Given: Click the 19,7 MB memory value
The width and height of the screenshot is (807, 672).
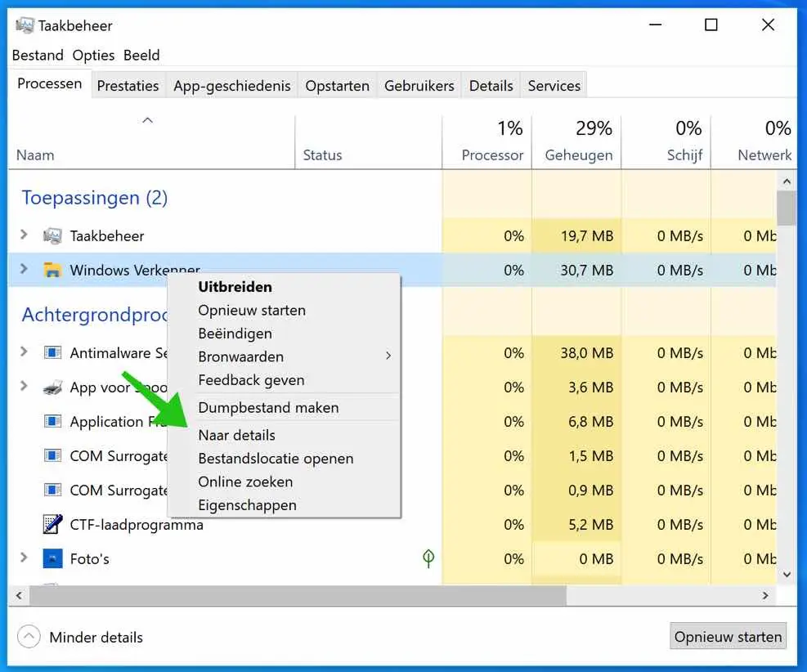Looking at the screenshot, I should tap(587, 236).
